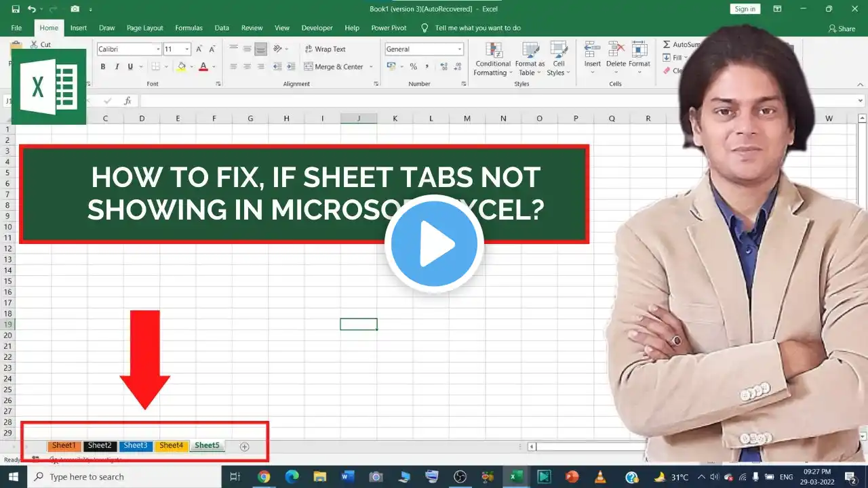Viewport: 868px width, 488px height.
Task: Toggle Wrap Text
Action: 325,49
